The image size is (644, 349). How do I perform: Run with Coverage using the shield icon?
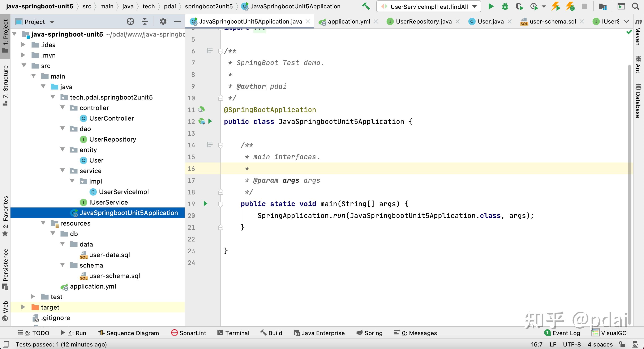pyautogui.click(x=519, y=7)
